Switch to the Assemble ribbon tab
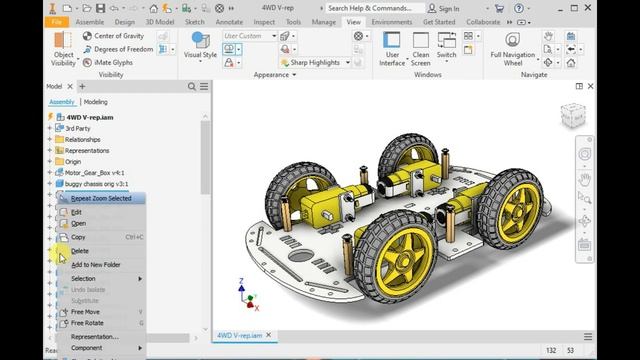The image size is (640, 360). (x=90, y=22)
